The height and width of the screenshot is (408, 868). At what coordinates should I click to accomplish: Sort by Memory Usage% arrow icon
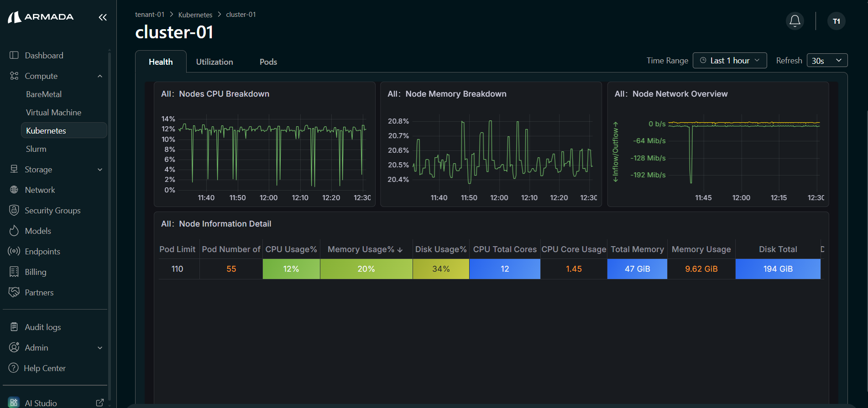pos(400,250)
